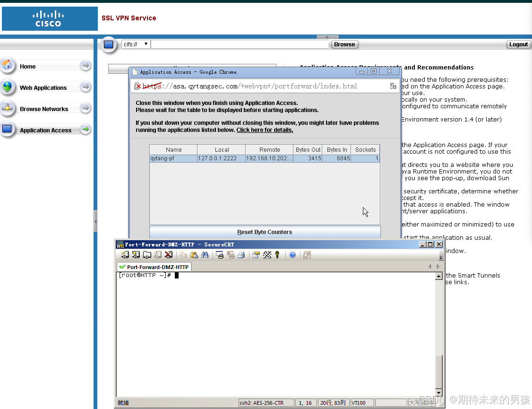This screenshot has height=409, width=532.
Task: Click the Connect icon in SecureCRT toolbar
Action: coord(125,255)
